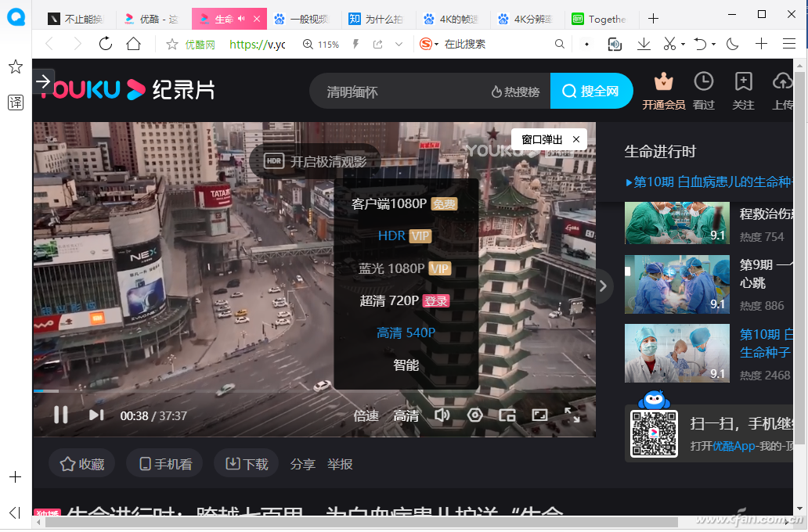Open 倍速 playback speed menu

366,415
